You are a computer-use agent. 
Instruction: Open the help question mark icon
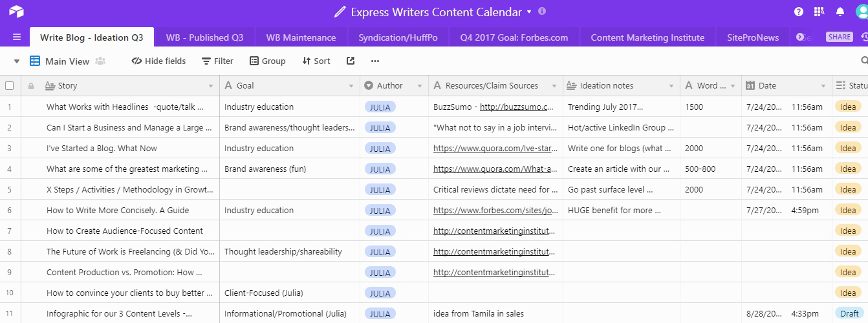coord(799,12)
